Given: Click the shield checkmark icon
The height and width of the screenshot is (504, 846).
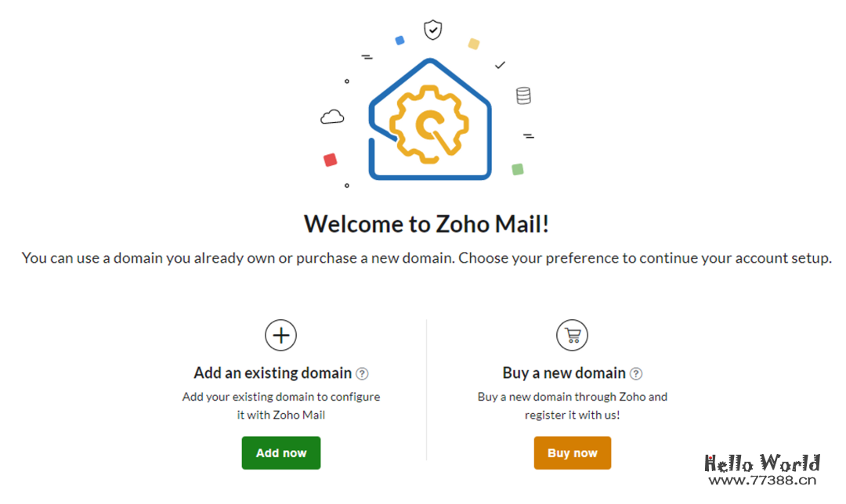Looking at the screenshot, I should click(432, 31).
